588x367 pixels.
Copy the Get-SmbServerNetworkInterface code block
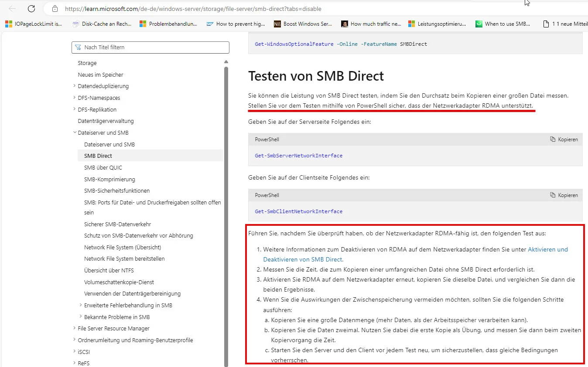[x=564, y=139]
